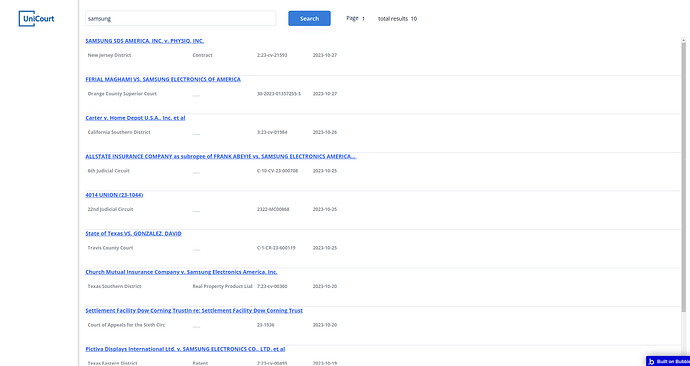The height and width of the screenshot is (366, 690).
Task: Open Church Mutual Insurance Company v. Samsung
Action: (181, 272)
